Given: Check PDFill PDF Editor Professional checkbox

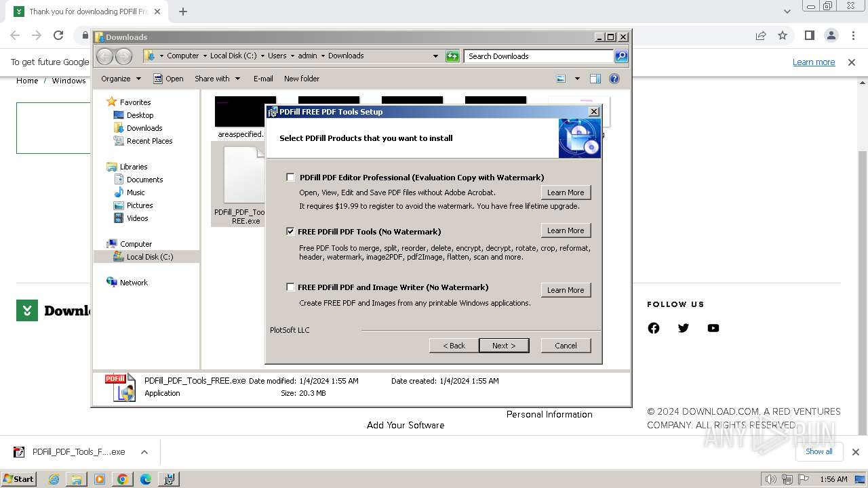Looking at the screenshot, I should pos(291,178).
